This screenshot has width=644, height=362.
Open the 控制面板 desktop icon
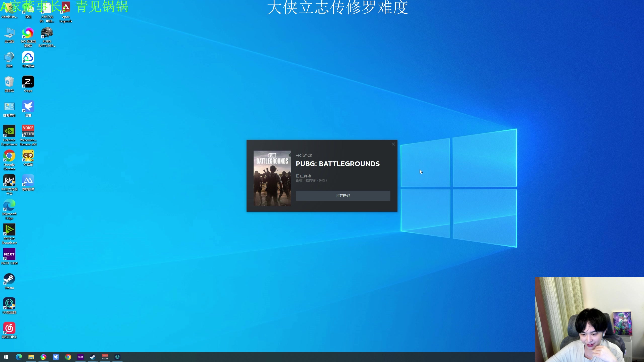pyautogui.click(x=9, y=109)
